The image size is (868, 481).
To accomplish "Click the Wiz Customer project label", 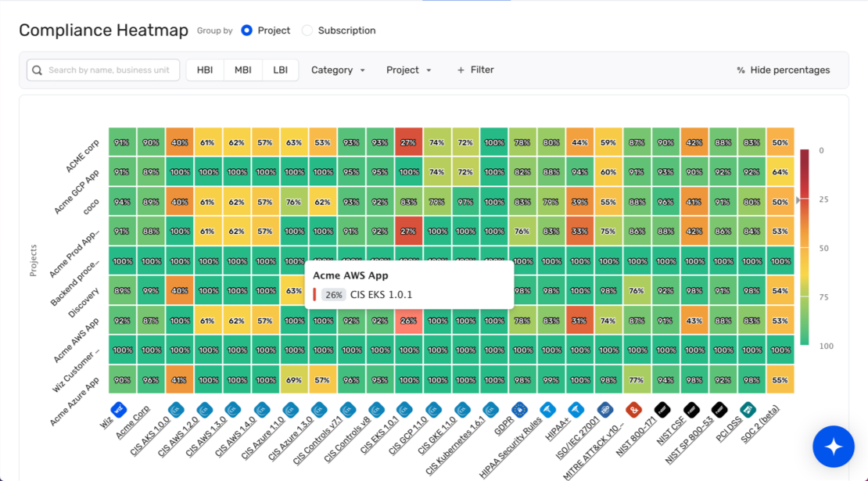I will pos(76,370).
